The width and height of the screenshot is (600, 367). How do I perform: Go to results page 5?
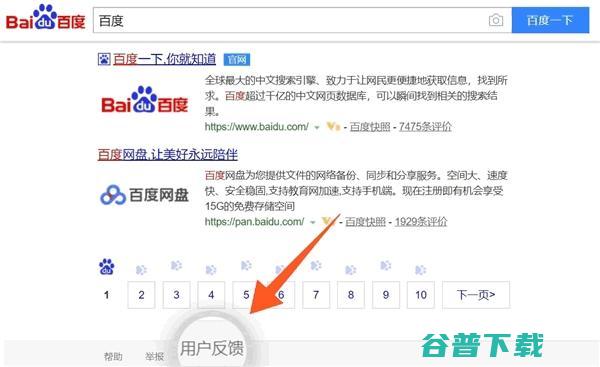pyautogui.click(x=246, y=295)
